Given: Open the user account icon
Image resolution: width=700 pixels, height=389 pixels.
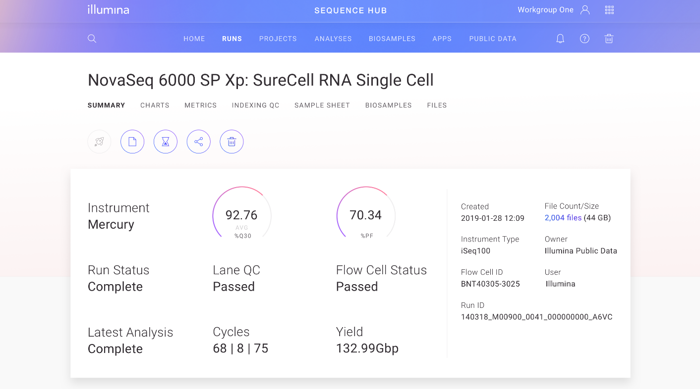Looking at the screenshot, I should click(x=585, y=10).
